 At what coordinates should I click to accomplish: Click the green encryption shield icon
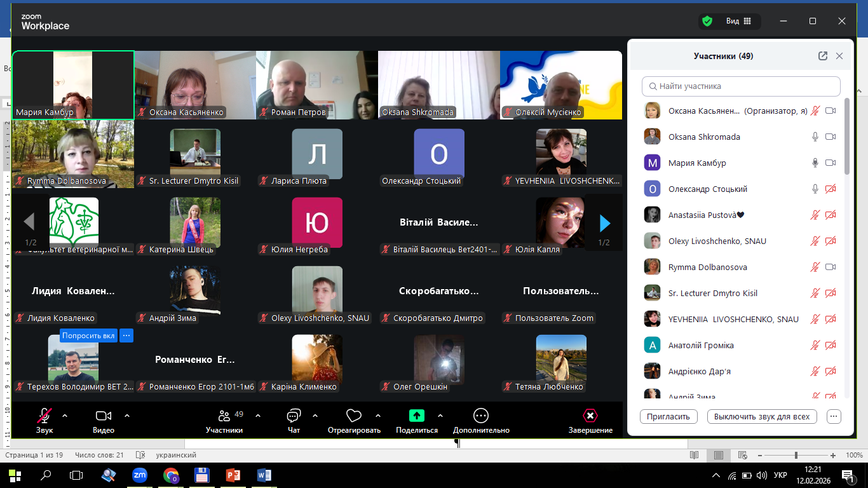(707, 21)
